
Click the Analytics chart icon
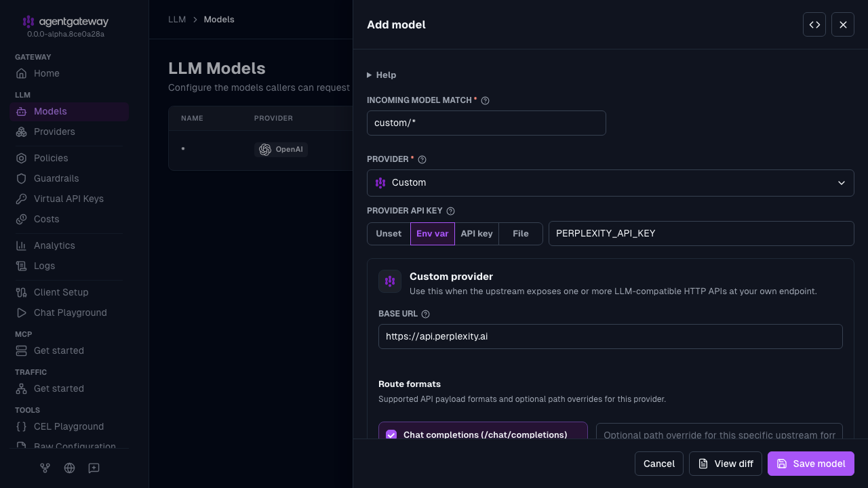(22, 245)
